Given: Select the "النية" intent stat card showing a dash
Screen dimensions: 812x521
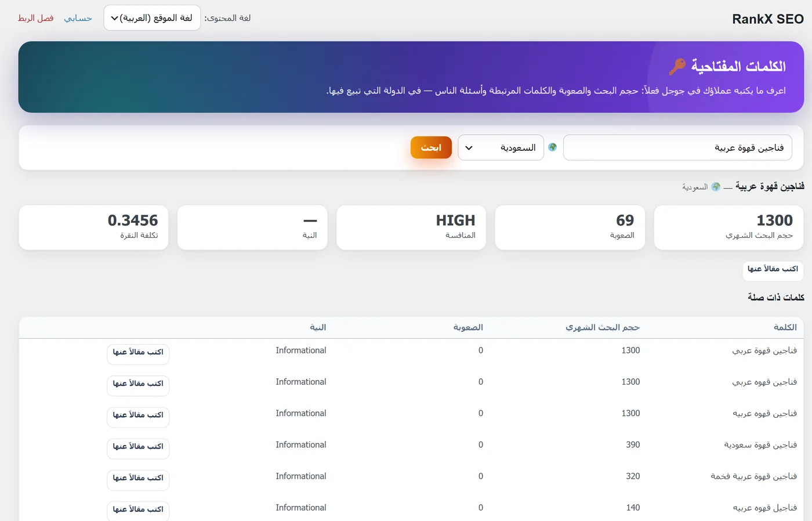Looking at the screenshot, I should click(252, 227).
